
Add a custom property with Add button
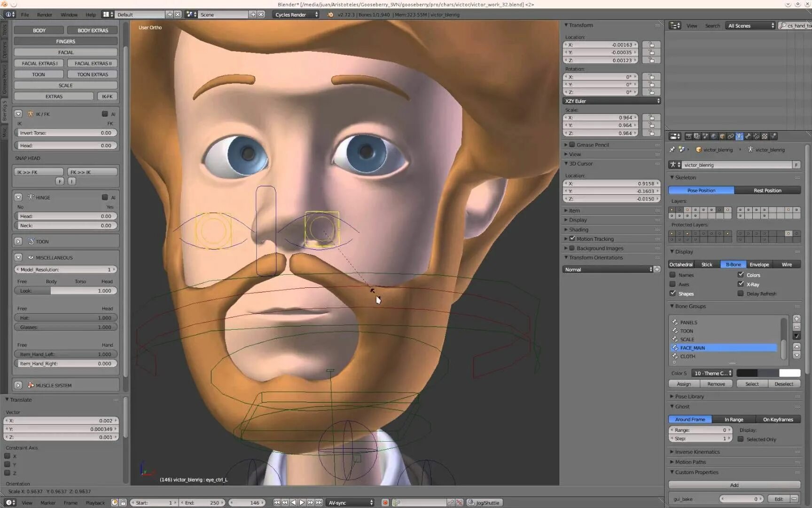click(x=734, y=485)
